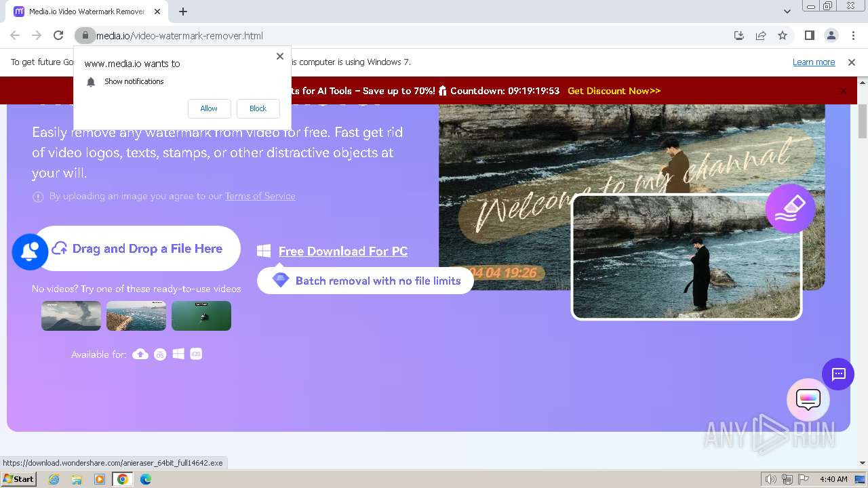Open Chrome's three-dot menu
This screenshot has height=488, width=868.
[x=853, y=35]
